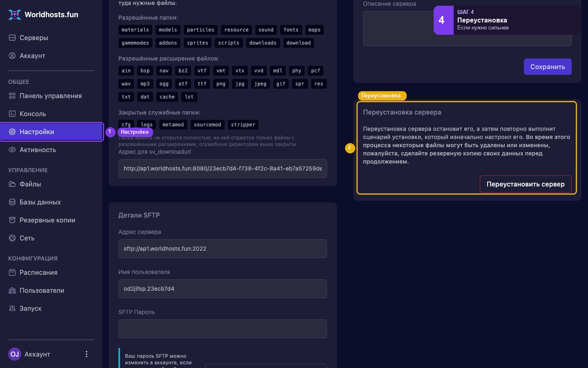
Task: Click the sv_downloadurl address field
Action: (223, 168)
